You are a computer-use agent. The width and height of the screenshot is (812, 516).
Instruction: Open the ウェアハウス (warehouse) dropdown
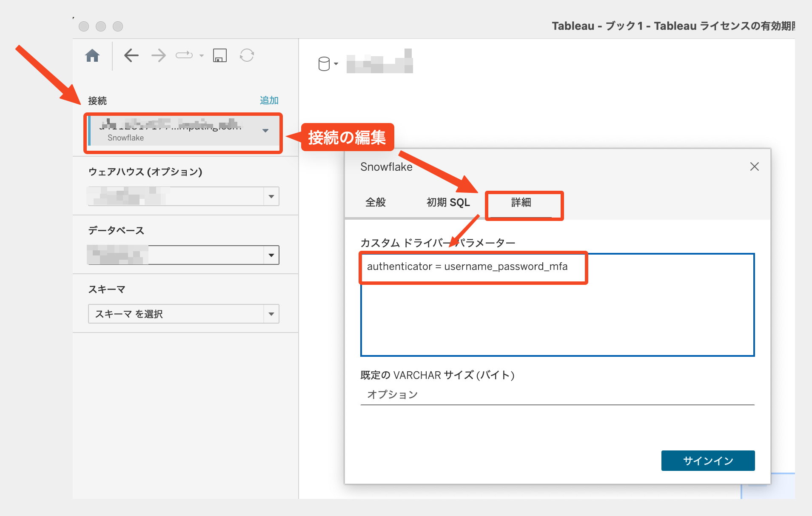[271, 196]
